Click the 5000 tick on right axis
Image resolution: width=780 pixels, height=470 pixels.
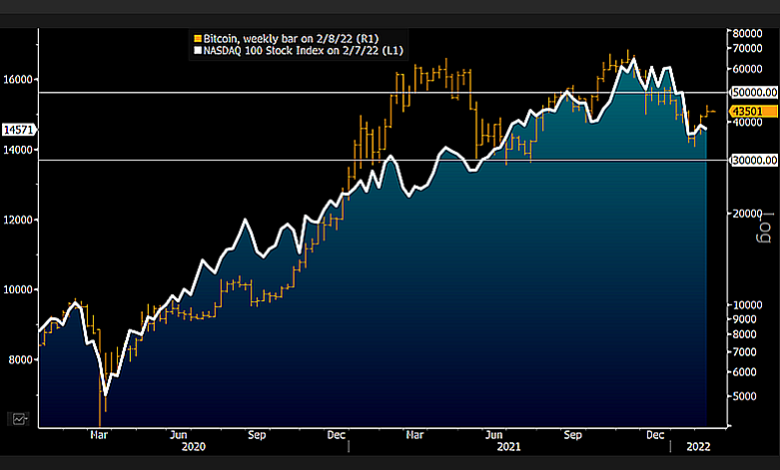744,397
